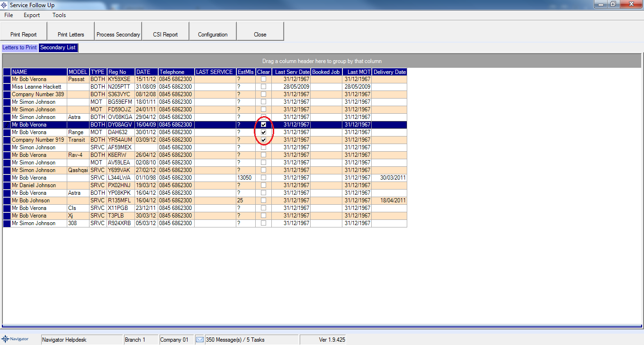
Task: Click the Ver 1.9.425 status text
Action: click(x=332, y=340)
